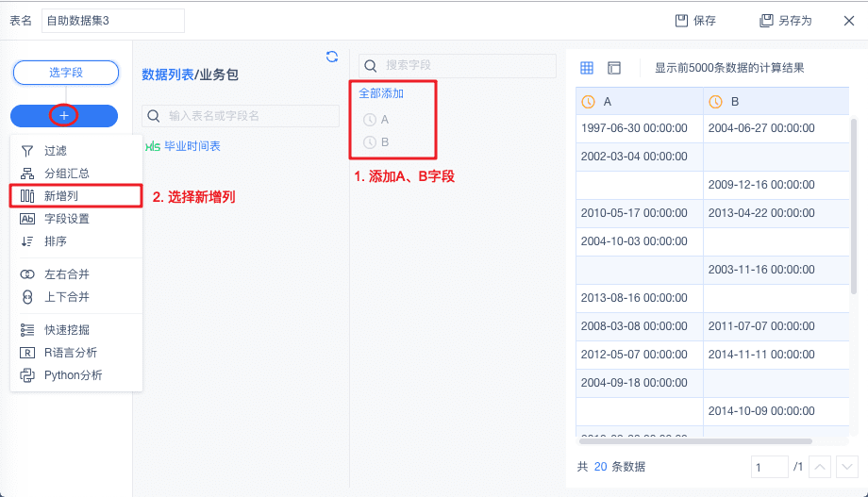Open the 毕业时间表 table
The height and width of the screenshot is (497, 868).
point(192,146)
